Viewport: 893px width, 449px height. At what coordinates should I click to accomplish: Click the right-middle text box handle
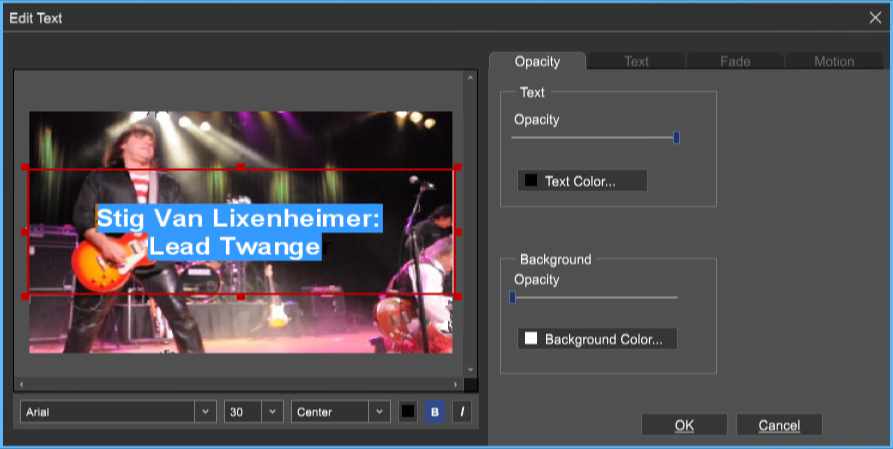(x=457, y=232)
